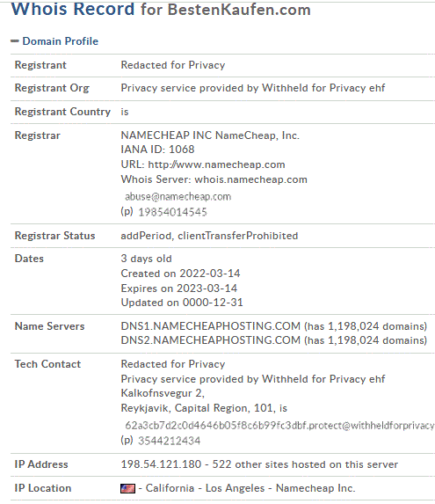Click the tech contact phone 3544212434
435x504 pixels.
170,441
